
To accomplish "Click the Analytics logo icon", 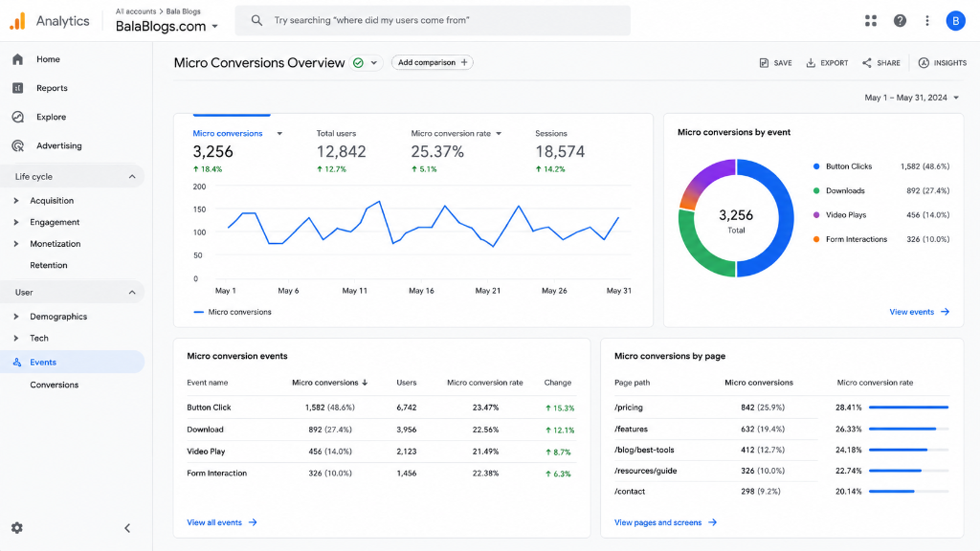I will [x=17, y=21].
